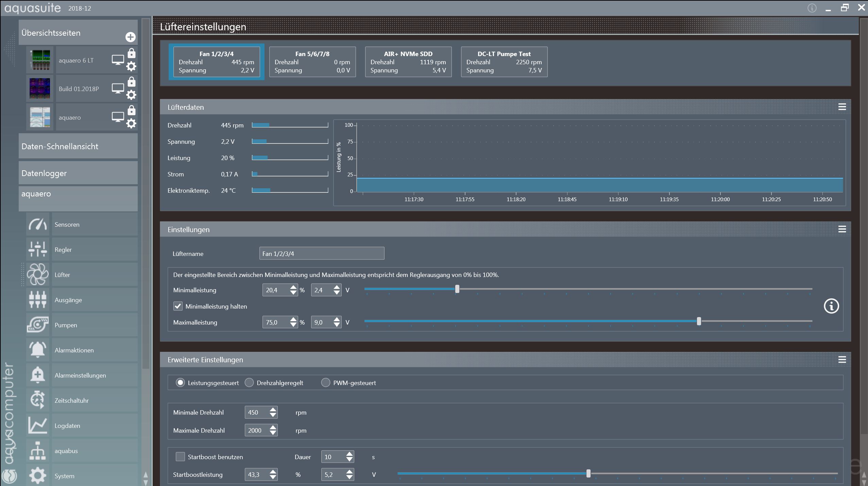Open Sensoren gauge icon in sidebar

(x=38, y=224)
